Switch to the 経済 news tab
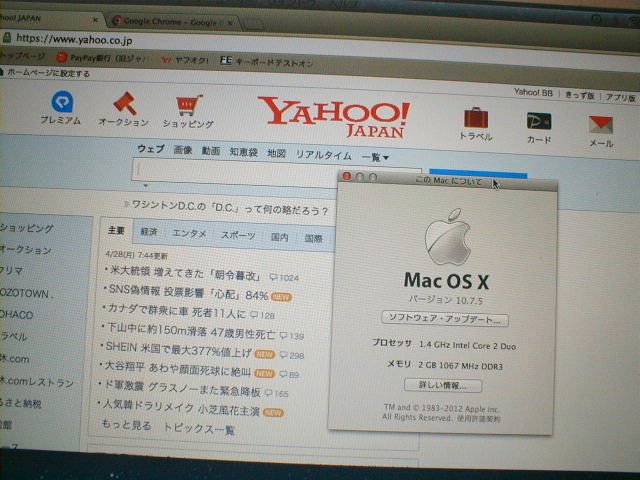Image resolution: width=640 pixels, height=480 pixels. tap(149, 232)
